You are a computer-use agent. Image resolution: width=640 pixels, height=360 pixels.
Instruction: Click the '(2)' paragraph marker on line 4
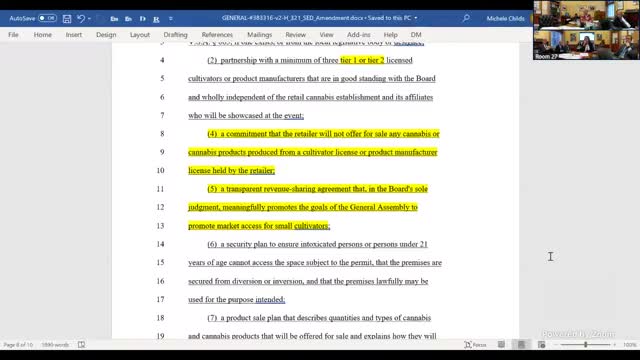[212, 60]
